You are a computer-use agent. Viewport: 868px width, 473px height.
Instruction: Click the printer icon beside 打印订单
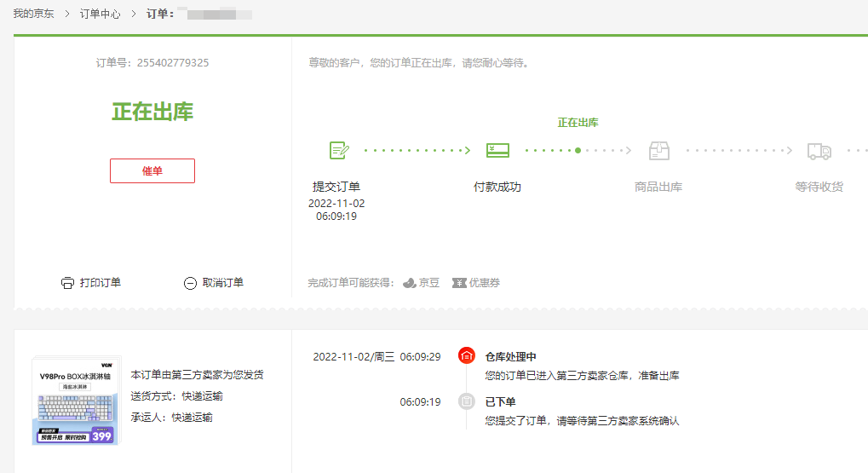pos(67,283)
